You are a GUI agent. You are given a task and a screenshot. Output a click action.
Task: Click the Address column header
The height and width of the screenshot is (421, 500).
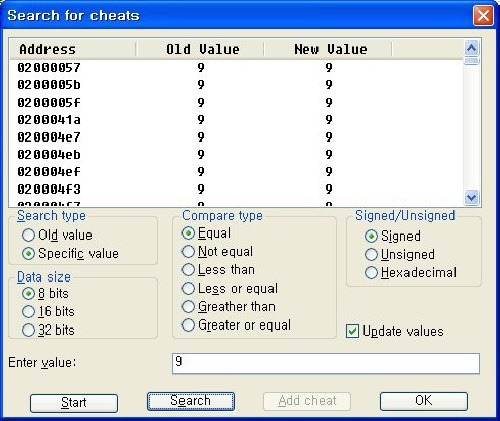tap(73, 49)
